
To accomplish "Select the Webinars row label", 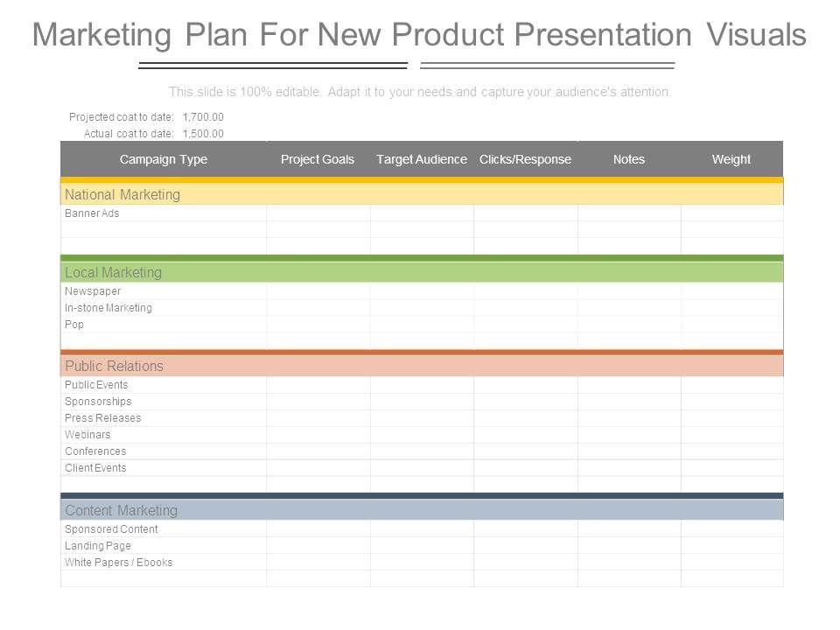I will pyautogui.click(x=87, y=435).
